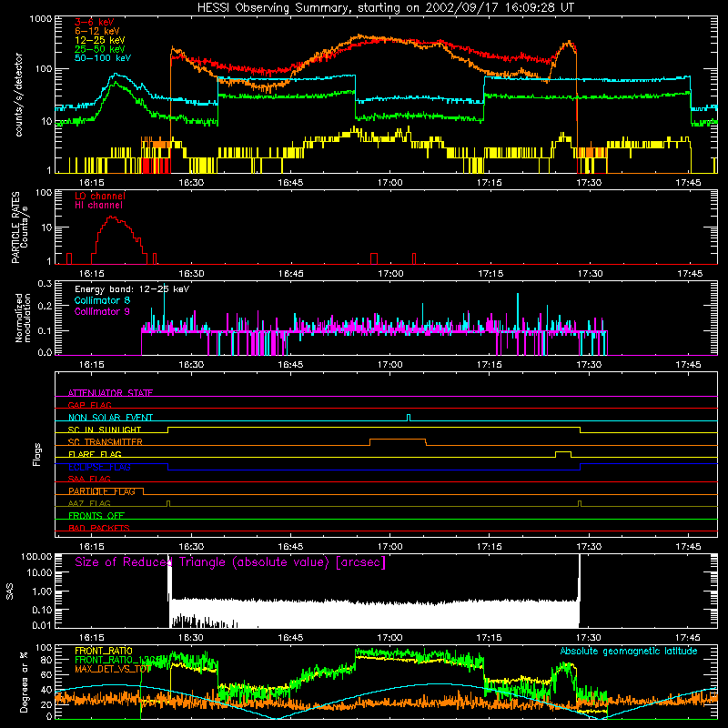Click the 17:15 tick under the modulation panel

pyautogui.click(x=490, y=365)
